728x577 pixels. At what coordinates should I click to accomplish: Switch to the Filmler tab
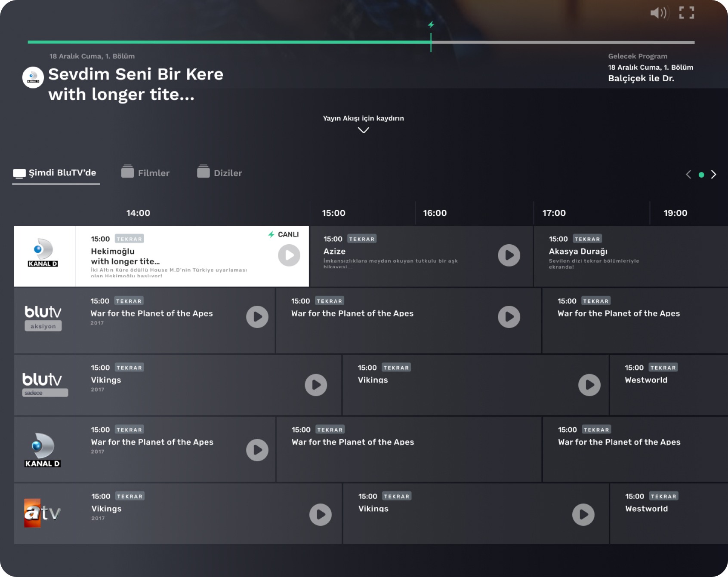point(145,173)
